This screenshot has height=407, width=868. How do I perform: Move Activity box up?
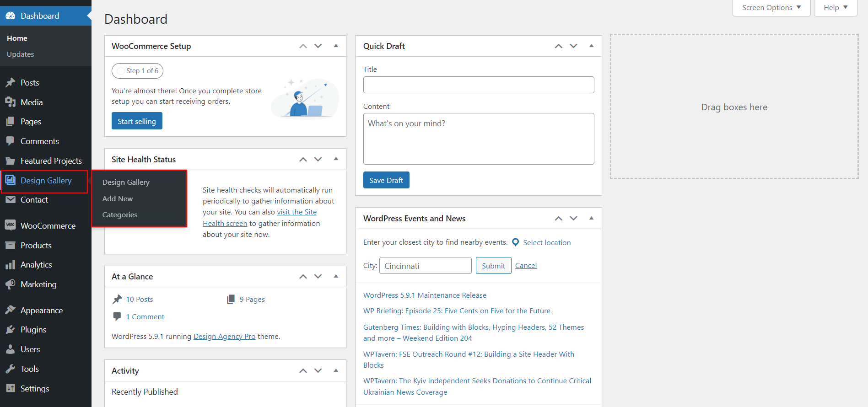pos(303,371)
